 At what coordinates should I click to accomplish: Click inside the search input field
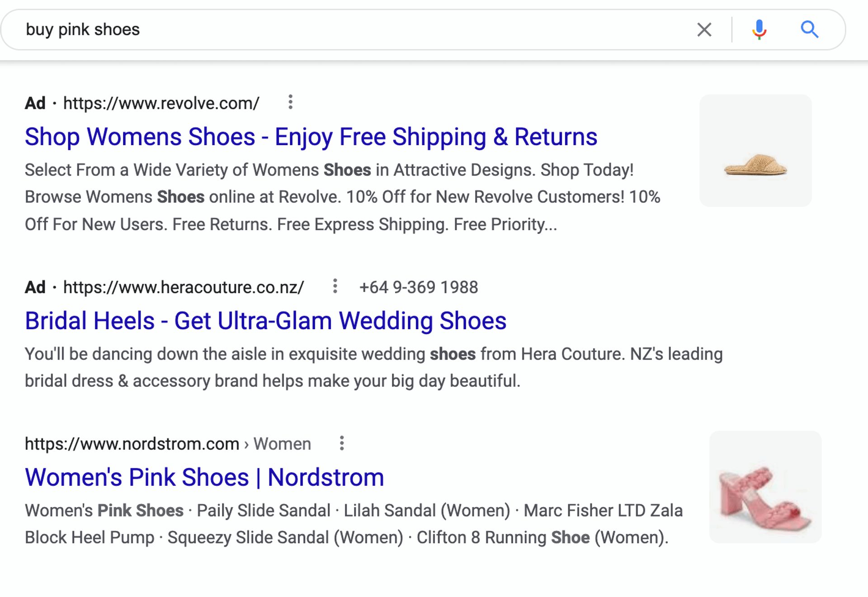coord(316,29)
